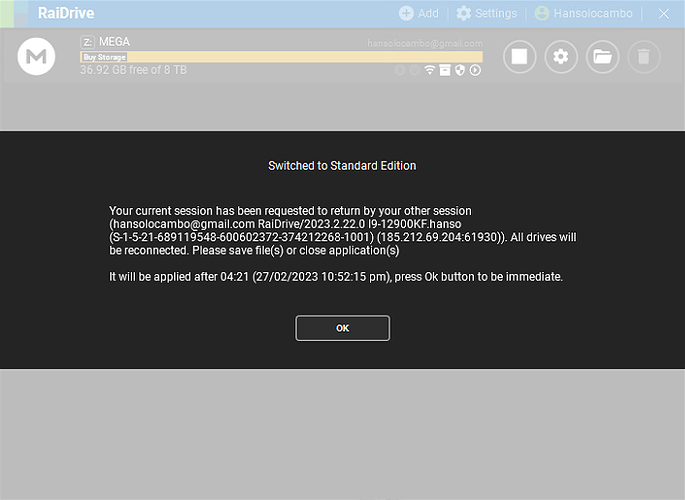Click the plus icon beside Add

tap(406, 13)
